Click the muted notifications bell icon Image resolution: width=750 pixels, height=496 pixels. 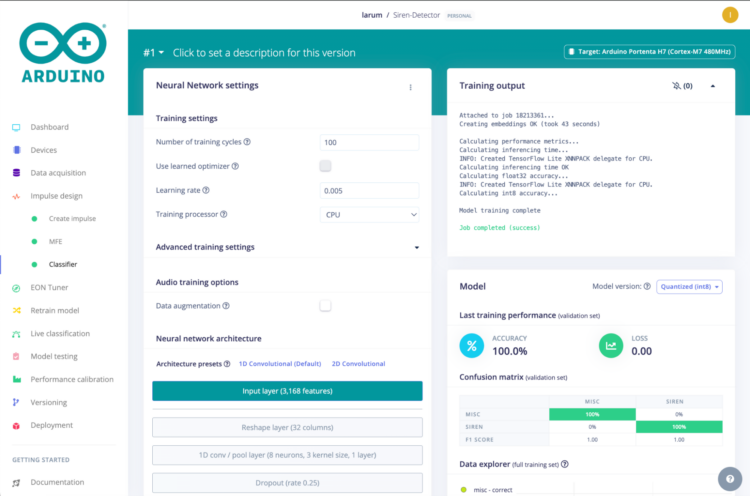coord(676,86)
